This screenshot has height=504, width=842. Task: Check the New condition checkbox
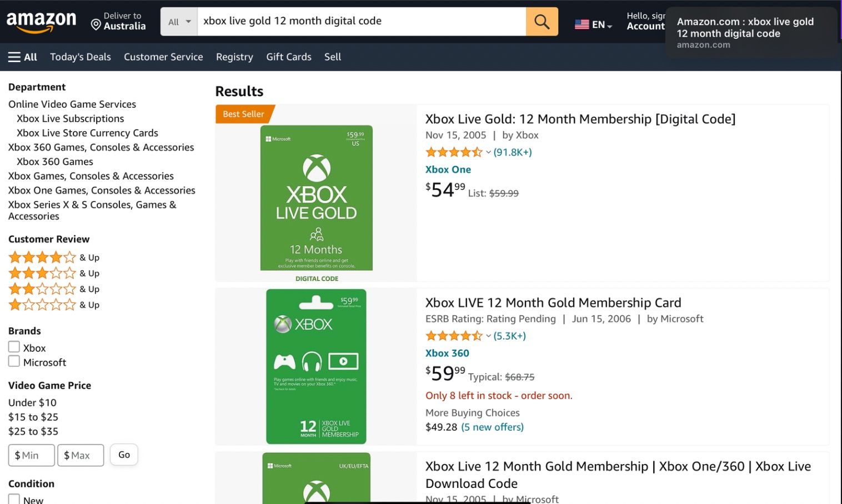click(x=14, y=499)
